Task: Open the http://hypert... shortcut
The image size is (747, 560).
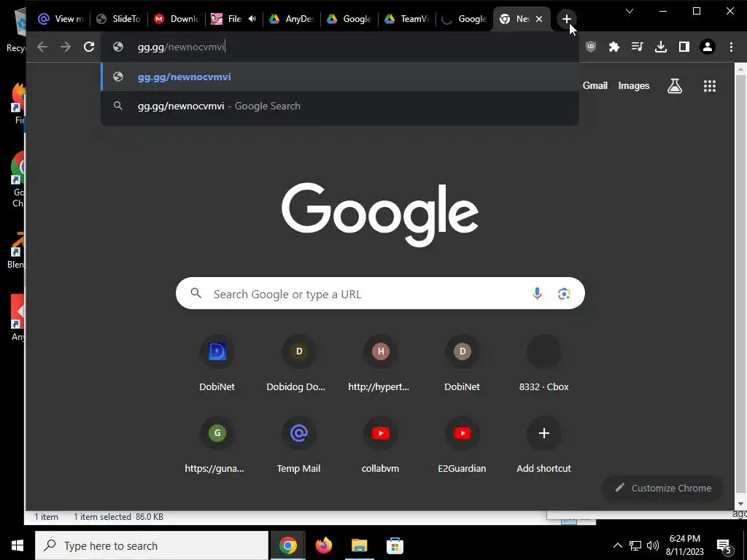Action: 380,363
